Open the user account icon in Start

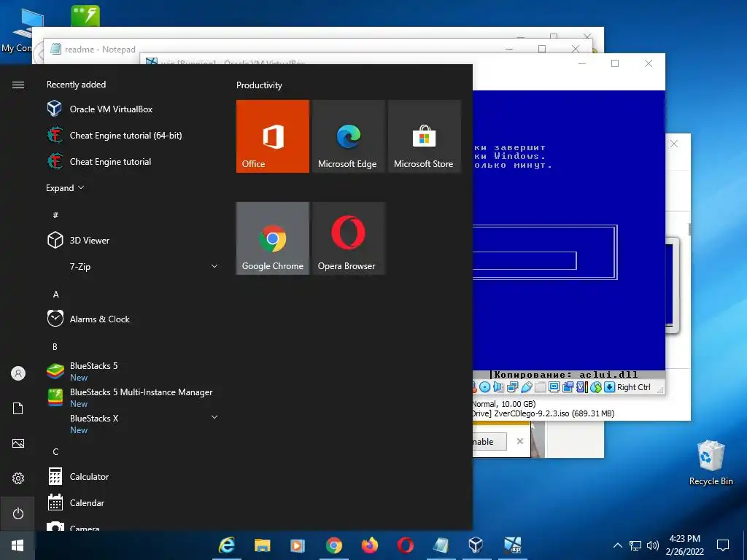[x=18, y=373]
